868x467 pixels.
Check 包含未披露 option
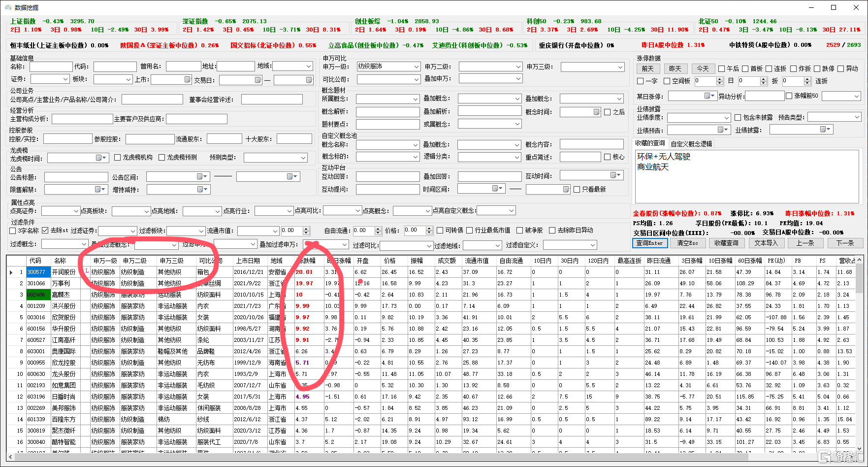click(x=738, y=117)
